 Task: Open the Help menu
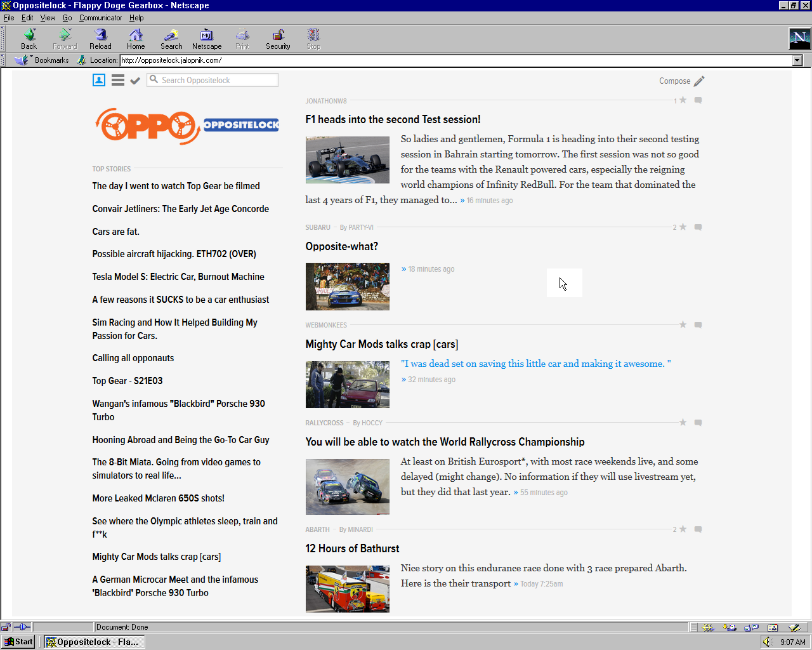pyautogui.click(x=136, y=18)
